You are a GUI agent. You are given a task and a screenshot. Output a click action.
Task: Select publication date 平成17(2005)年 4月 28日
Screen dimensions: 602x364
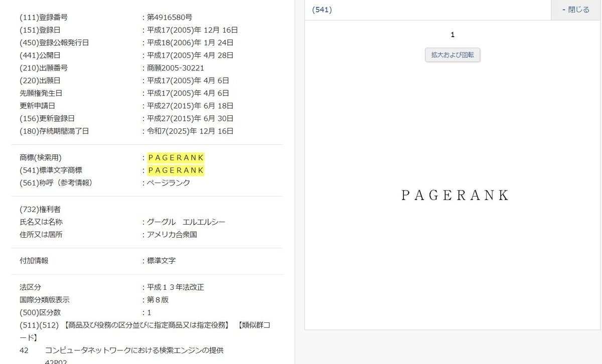pos(190,55)
